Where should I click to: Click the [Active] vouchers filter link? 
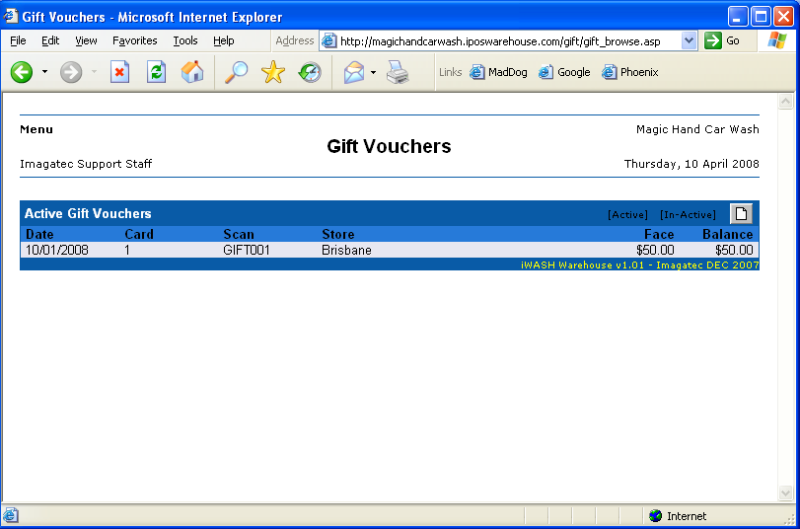pyautogui.click(x=627, y=214)
